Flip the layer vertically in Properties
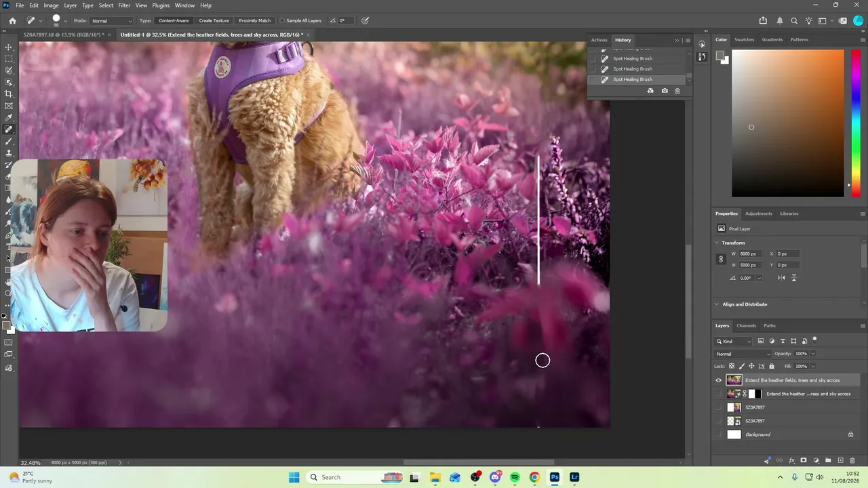 (x=794, y=278)
